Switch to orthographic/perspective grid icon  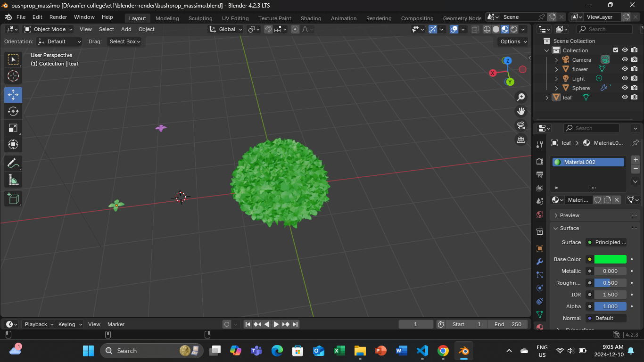pyautogui.click(x=521, y=140)
